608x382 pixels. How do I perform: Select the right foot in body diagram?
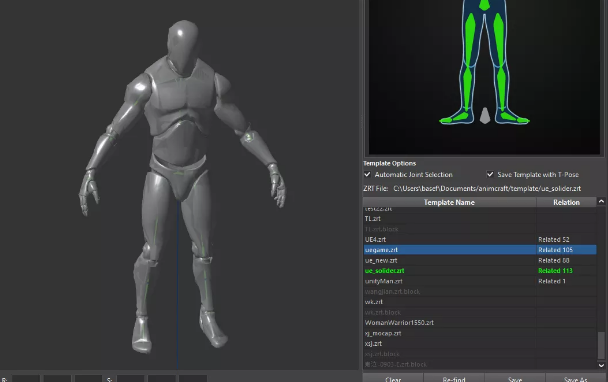coord(514,118)
